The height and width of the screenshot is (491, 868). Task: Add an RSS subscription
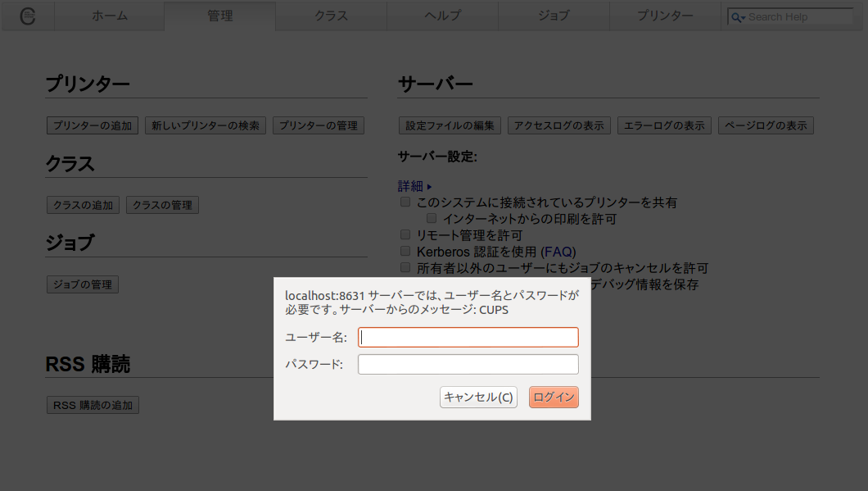point(93,404)
